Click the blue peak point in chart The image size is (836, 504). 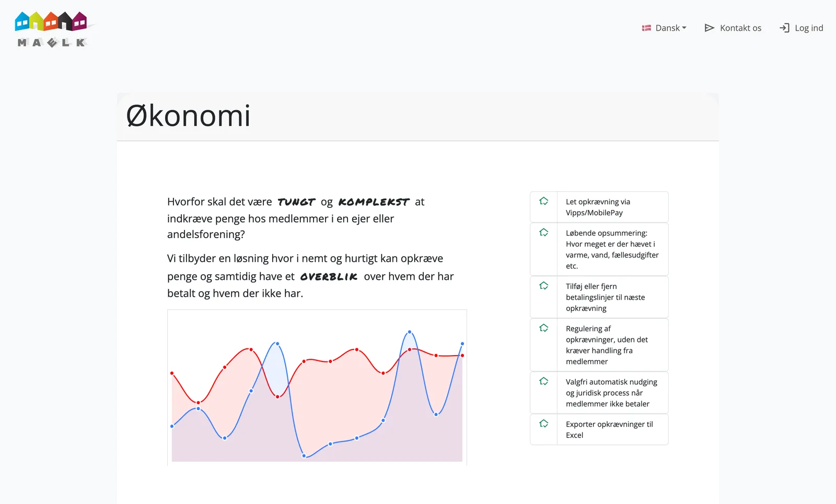pos(410,332)
